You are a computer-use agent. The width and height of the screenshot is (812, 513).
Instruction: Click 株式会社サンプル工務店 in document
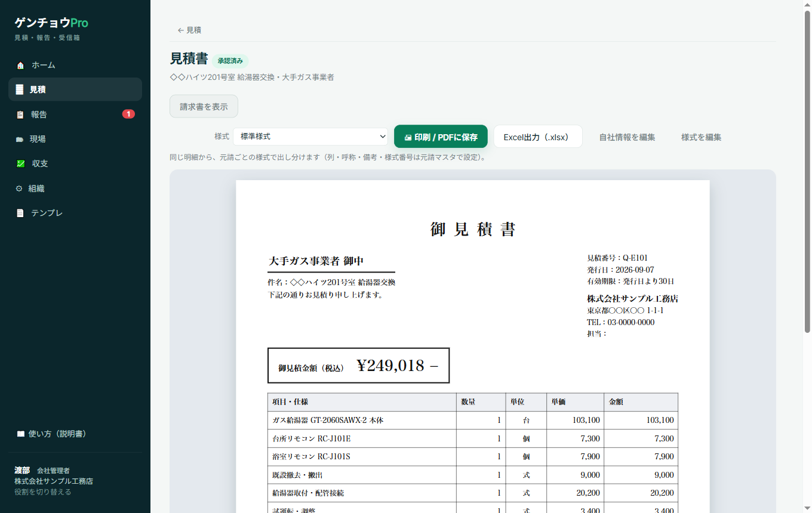click(x=632, y=298)
